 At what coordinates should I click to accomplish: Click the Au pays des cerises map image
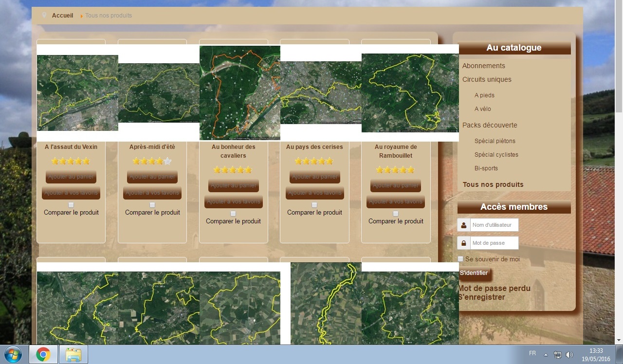click(x=321, y=93)
